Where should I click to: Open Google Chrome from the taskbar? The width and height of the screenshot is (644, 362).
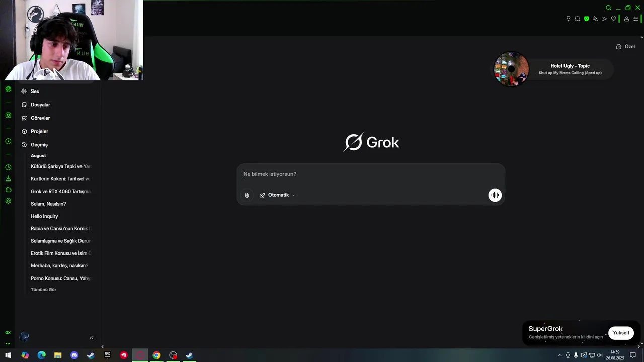(156, 355)
